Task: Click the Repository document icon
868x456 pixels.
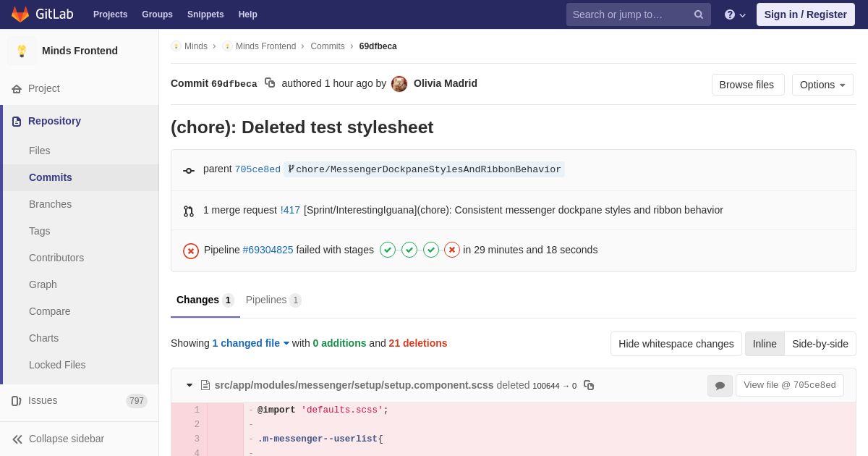Action: 17,122
